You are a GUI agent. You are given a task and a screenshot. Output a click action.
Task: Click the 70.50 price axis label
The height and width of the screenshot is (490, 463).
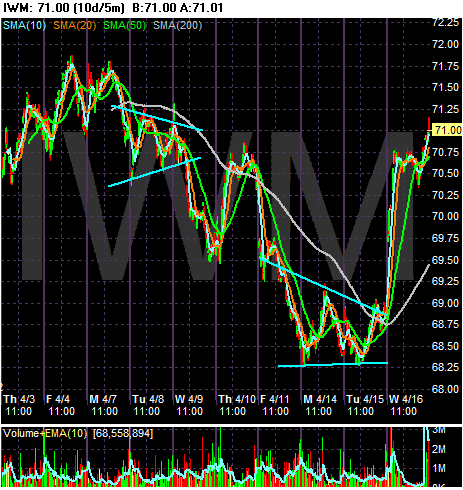coord(445,173)
